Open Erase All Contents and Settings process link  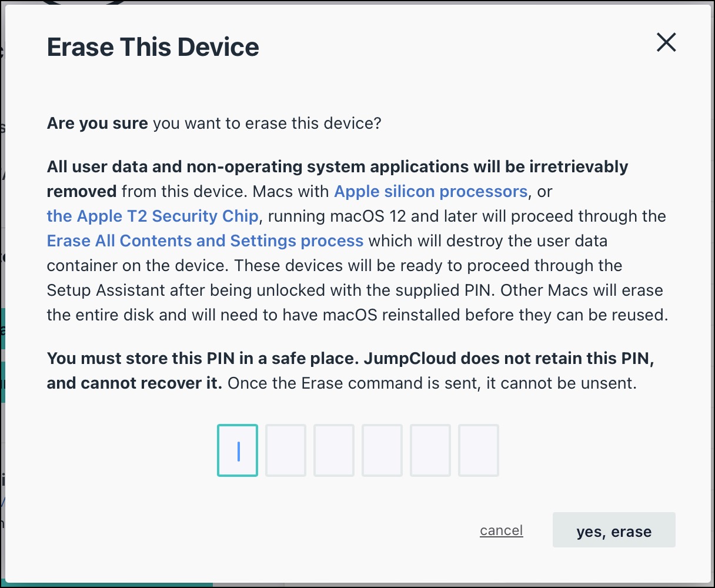pos(205,241)
